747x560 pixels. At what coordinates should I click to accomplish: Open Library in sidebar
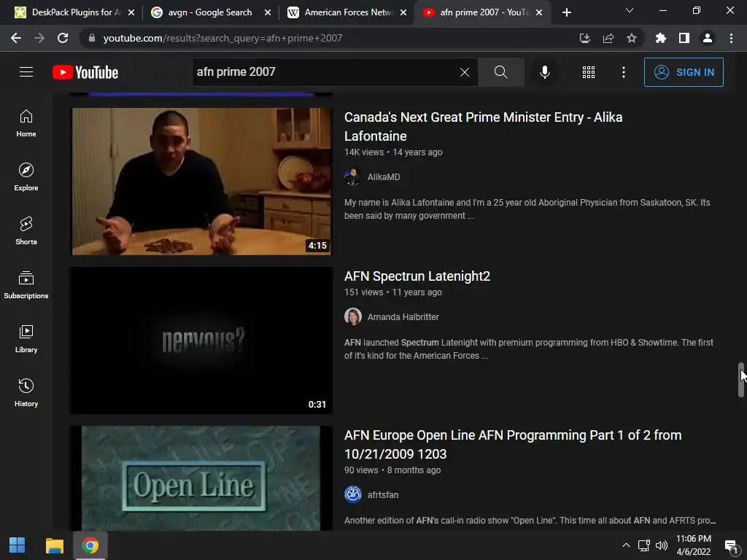(x=26, y=338)
